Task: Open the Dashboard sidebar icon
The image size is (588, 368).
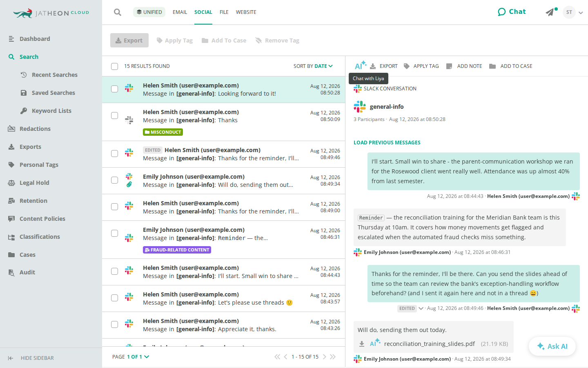Action: (11, 39)
